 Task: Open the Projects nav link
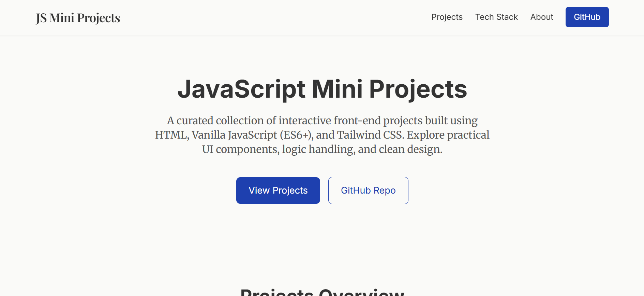tap(447, 17)
